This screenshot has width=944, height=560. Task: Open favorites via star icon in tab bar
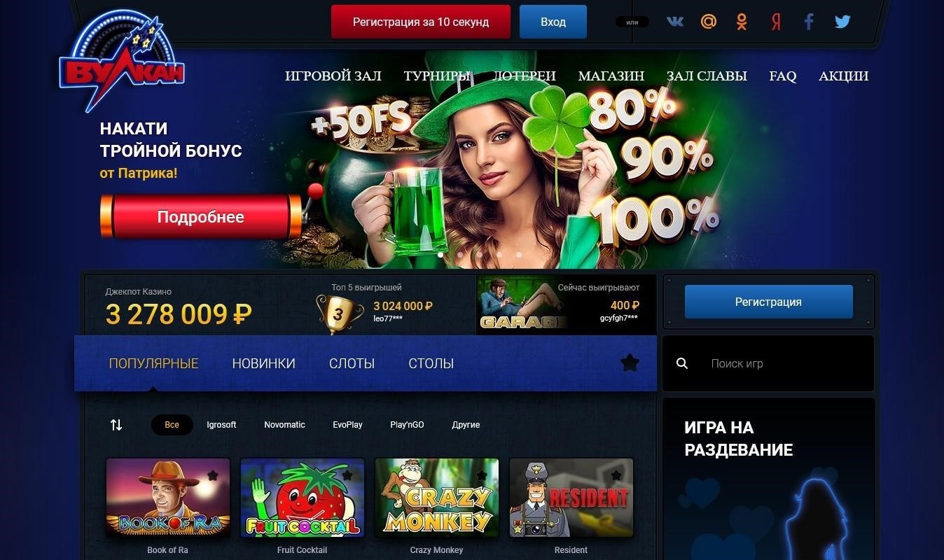coord(630,363)
